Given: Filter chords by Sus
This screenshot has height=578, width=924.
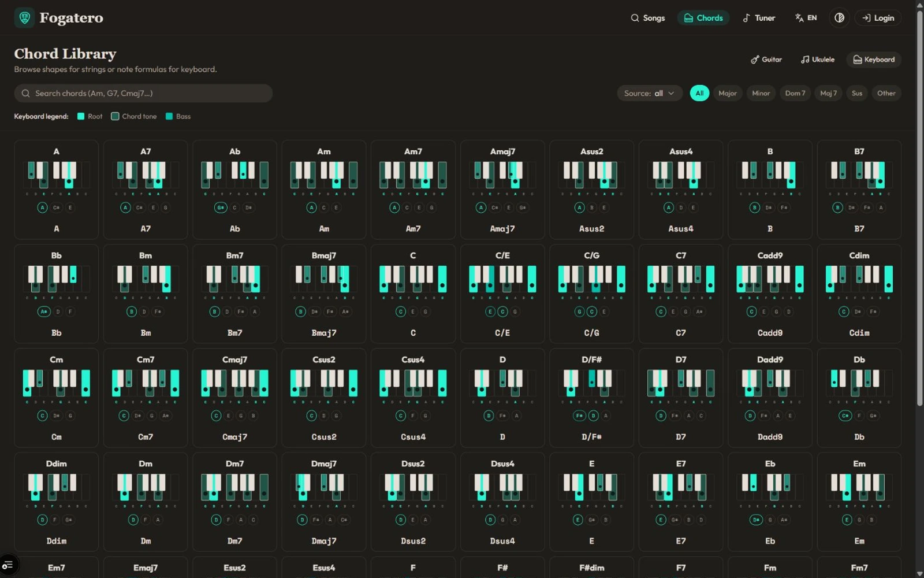Looking at the screenshot, I should pos(857,93).
